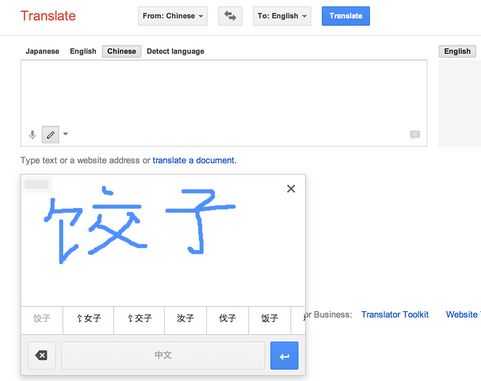Click the drag handle of handwriting panel
This screenshot has height=381, width=481.
[37, 184]
